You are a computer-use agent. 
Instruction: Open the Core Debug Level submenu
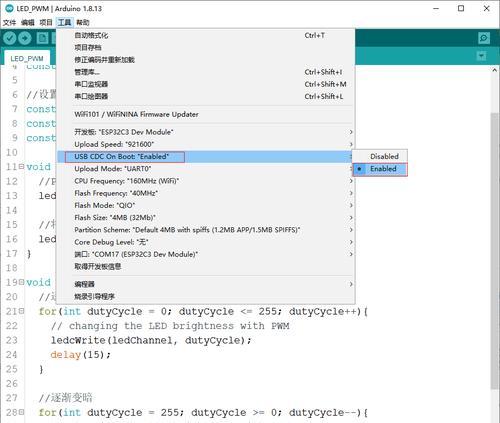click(x=205, y=242)
